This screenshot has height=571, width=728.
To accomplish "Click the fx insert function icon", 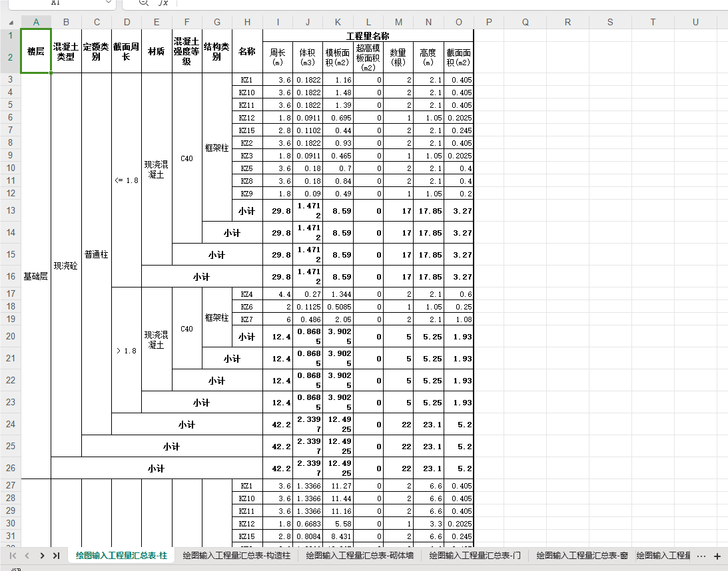I will coord(163,3).
